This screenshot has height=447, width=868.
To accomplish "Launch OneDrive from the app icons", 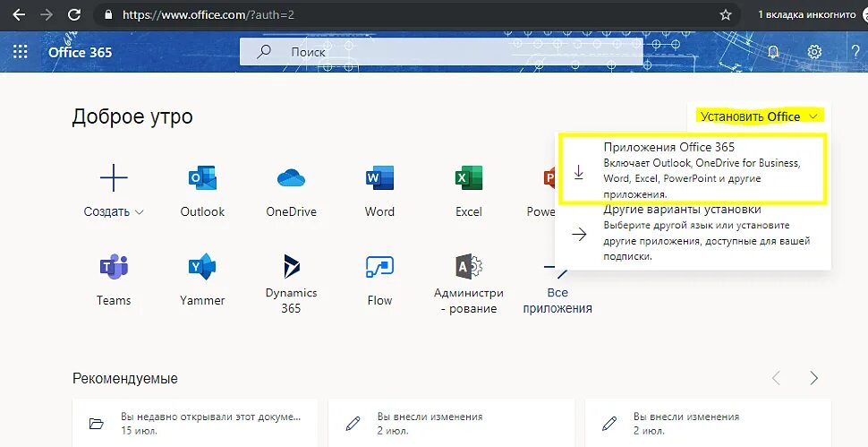I will click(291, 178).
